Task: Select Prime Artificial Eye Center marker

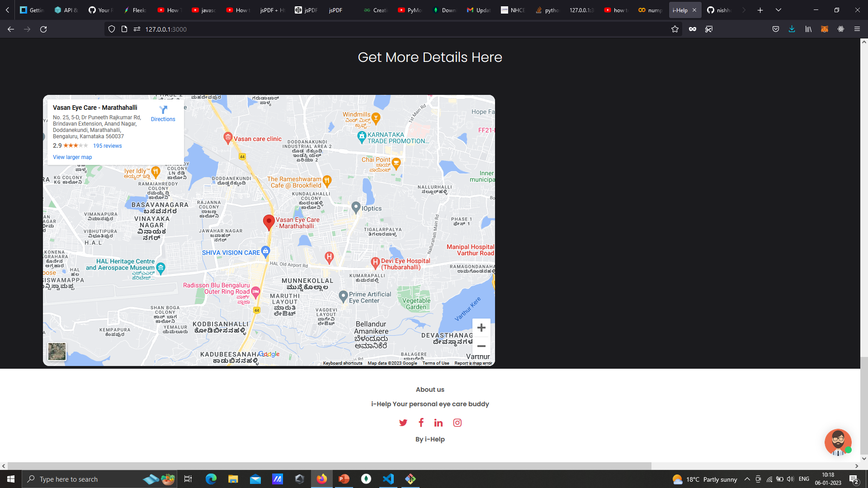Action: click(x=343, y=296)
